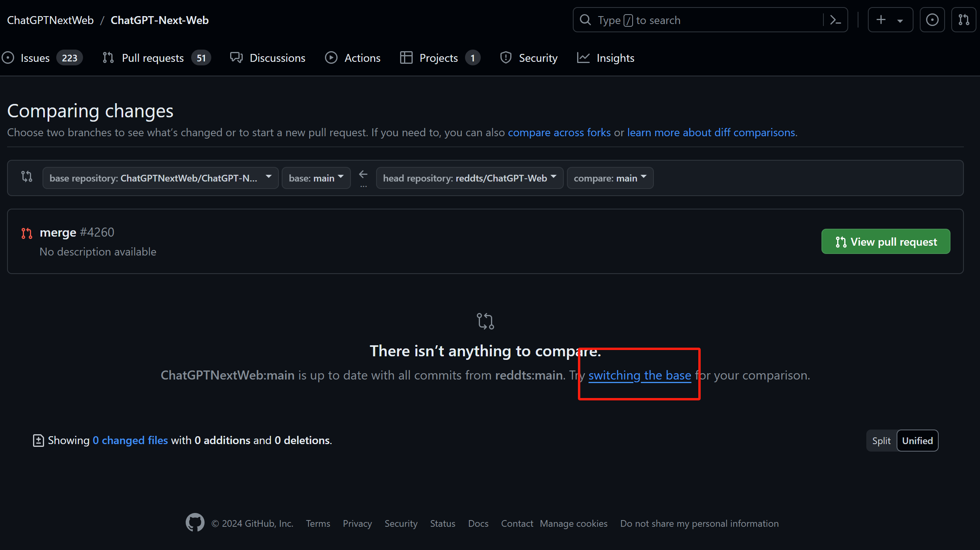
Task: Open Docs link in footer
Action: [478, 523]
